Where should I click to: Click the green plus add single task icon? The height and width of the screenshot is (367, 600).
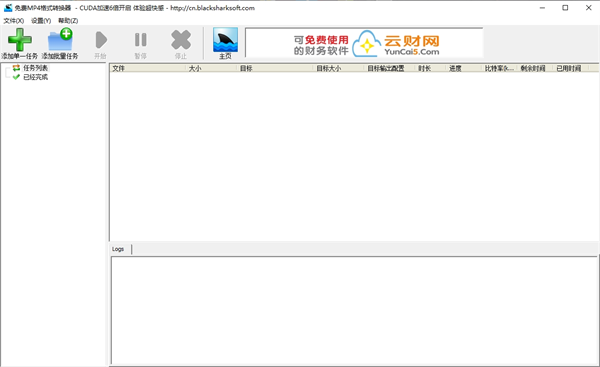pyautogui.click(x=20, y=40)
